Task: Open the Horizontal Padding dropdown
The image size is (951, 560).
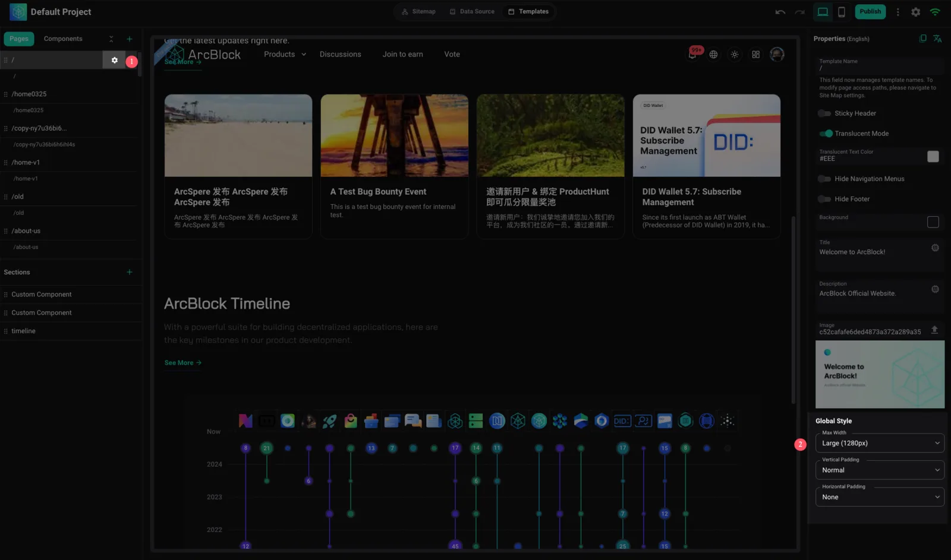Action: [880, 497]
